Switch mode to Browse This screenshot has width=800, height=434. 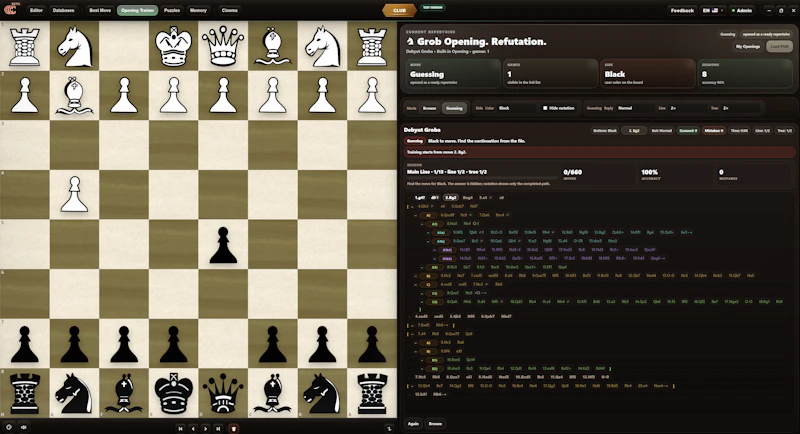(x=430, y=108)
